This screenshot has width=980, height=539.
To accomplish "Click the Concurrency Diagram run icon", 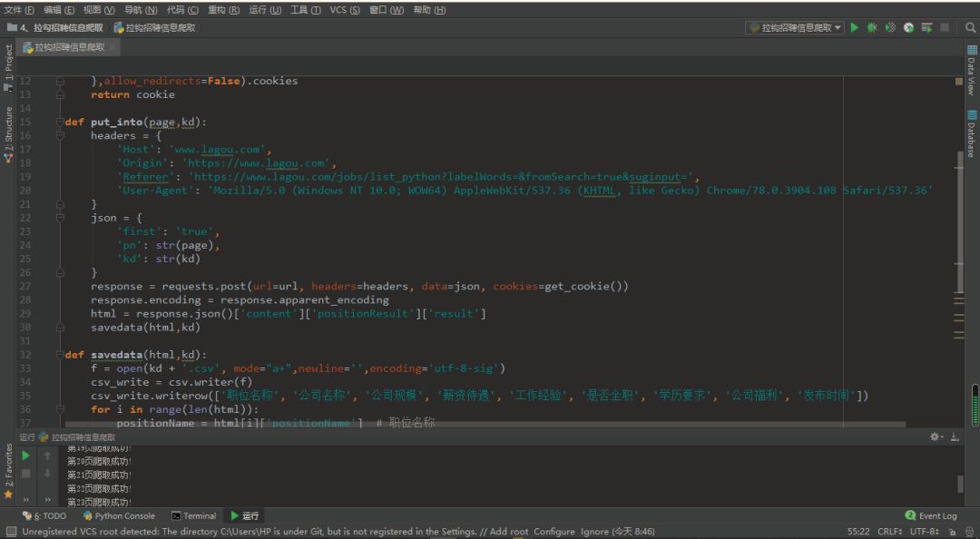I will tap(926, 27).
